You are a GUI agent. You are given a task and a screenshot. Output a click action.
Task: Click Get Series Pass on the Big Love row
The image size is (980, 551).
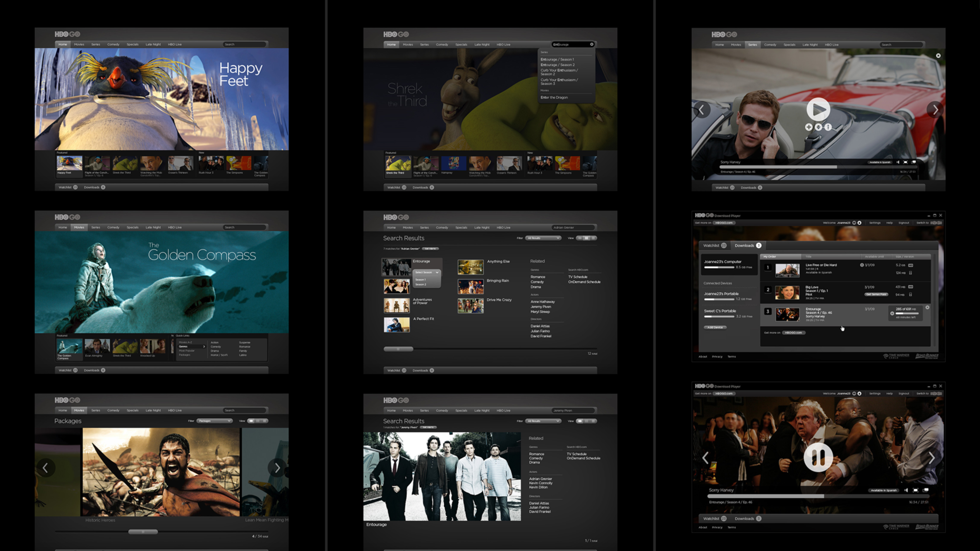876,294
